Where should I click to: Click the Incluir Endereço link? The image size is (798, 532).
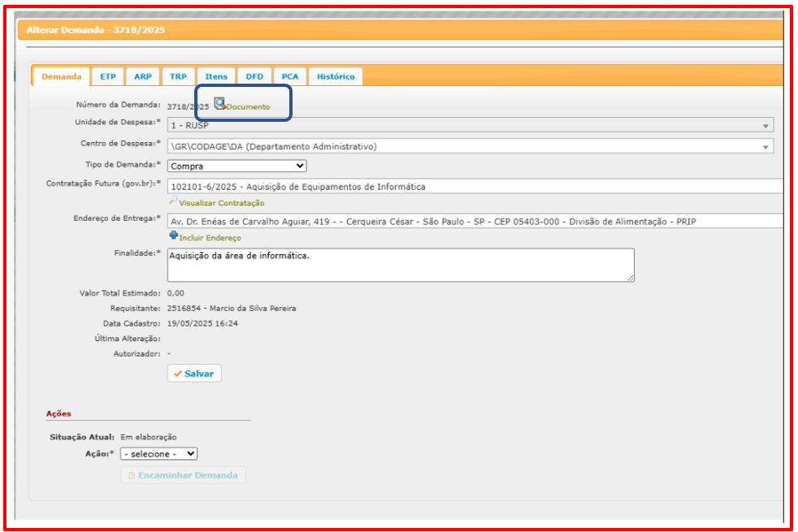click(210, 238)
